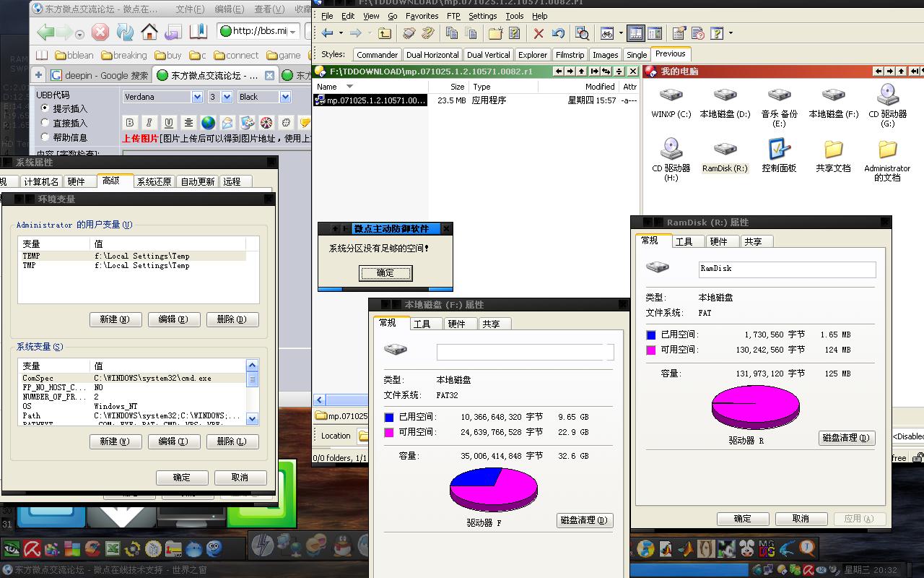Open the 系统还原 tab in System Properties
The width and height of the screenshot is (924, 578).
point(154,182)
